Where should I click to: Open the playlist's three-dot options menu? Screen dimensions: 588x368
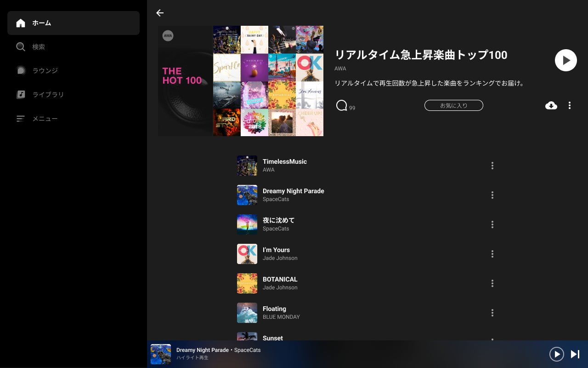[x=570, y=105]
